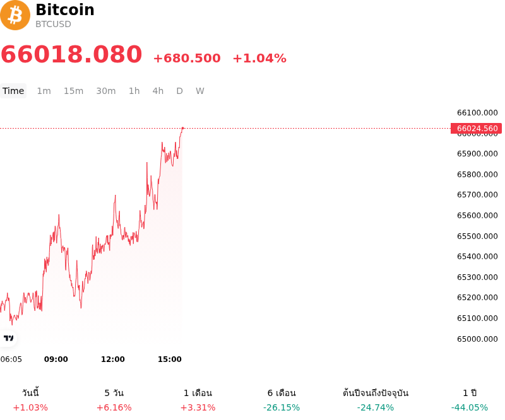This screenshot has height=420, width=505.
Task: Click the red 66024.560 price label
Action: click(x=477, y=129)
